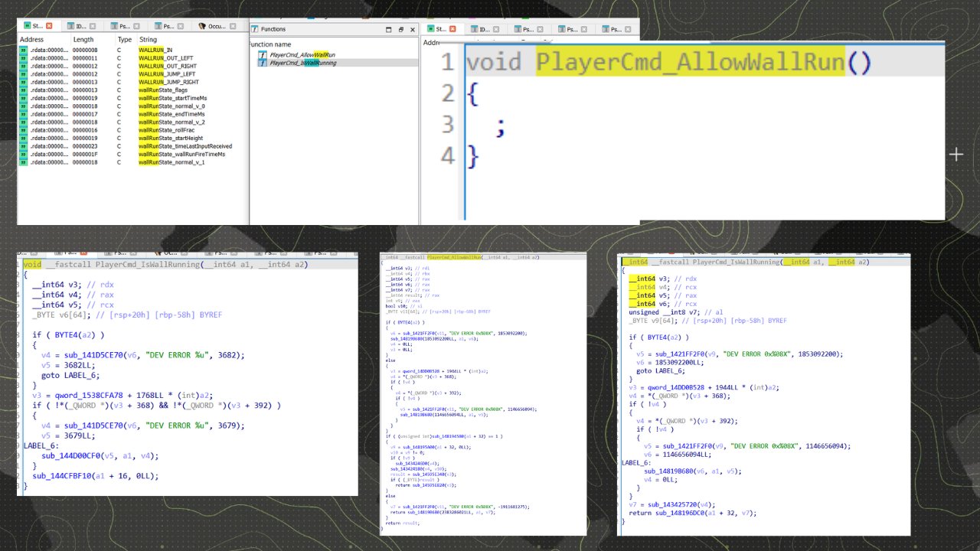The height and width of the screenshot is (551, 980).
Task: Click the string icon beside wallRunState_startTimeMs
Action: [x=23, y=98]
